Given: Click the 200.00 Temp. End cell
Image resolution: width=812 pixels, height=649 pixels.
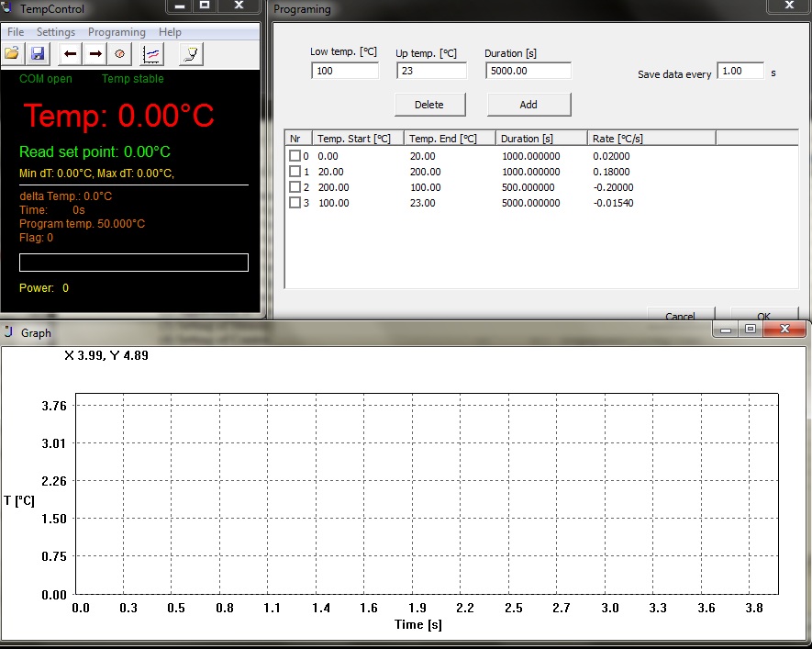Looking at the screenshot, I should coord(425,172).
